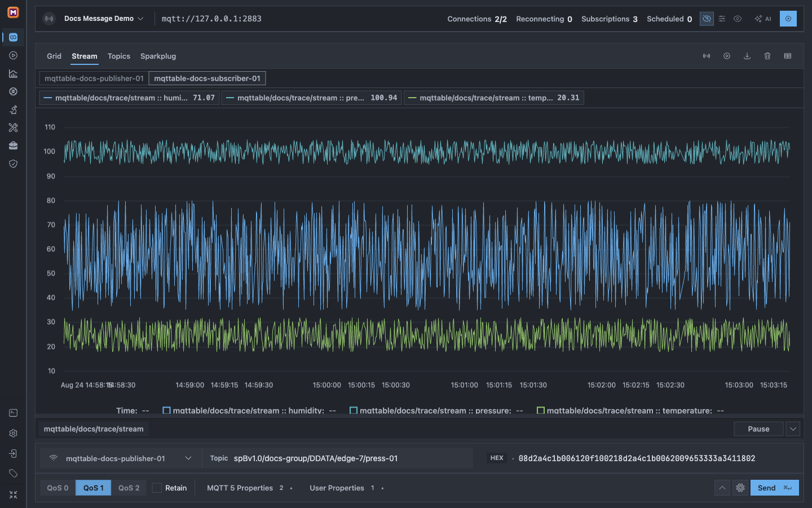Open publish settings gear next to Send
The width and height of the screenshot is (812, 508).
[740, 488]
